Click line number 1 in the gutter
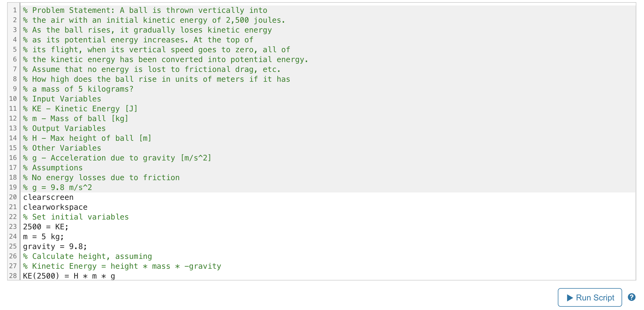This screenshot has height=310, width=644. 14,10
